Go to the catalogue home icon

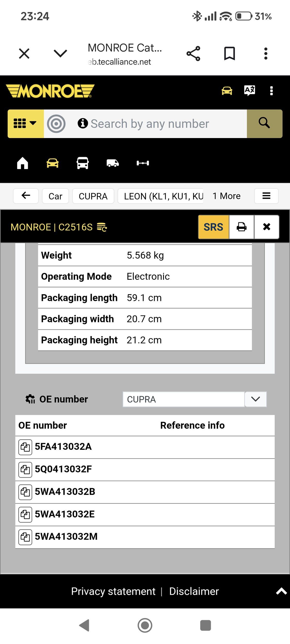tap(22, 163)
